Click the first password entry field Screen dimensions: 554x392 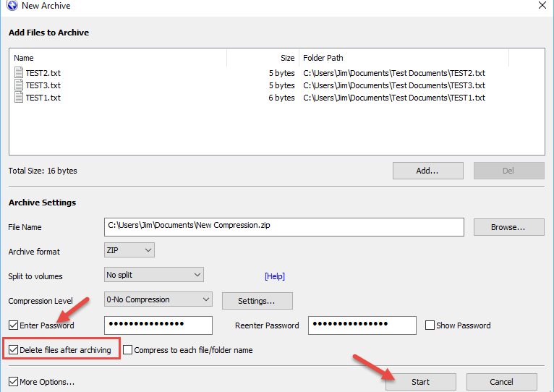[158, 325]
